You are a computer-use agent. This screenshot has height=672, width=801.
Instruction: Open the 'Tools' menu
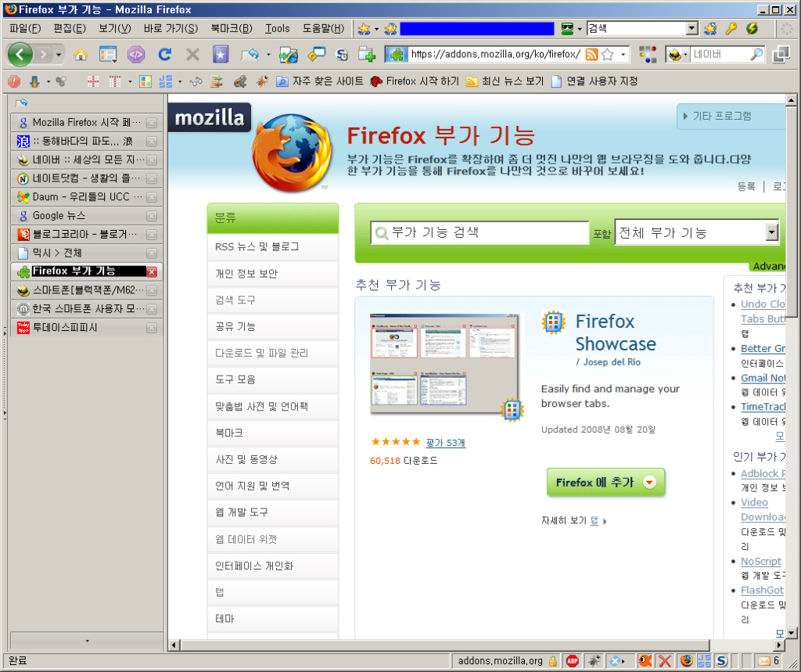[x=278, y=29]
